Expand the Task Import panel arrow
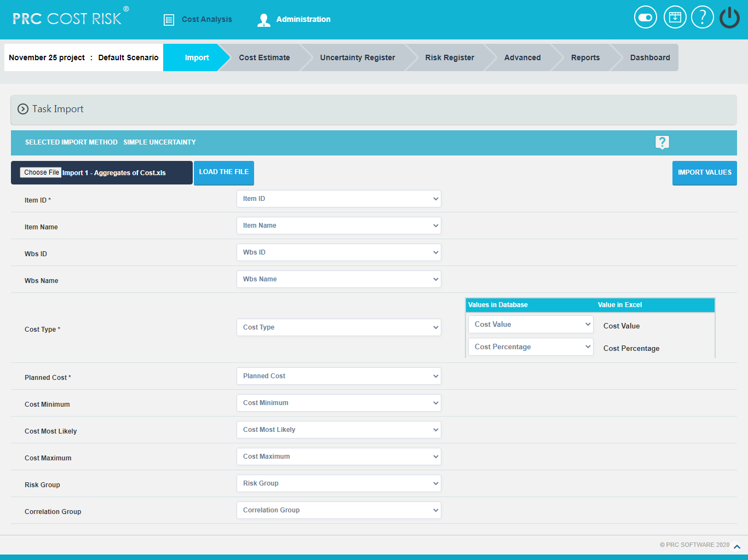 click(23, 109)
